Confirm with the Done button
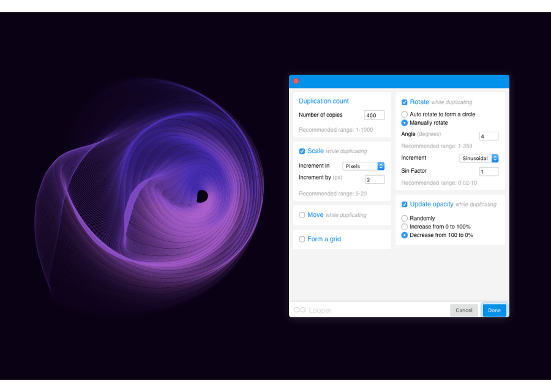Viewport: 551px width, 392px height. tap(494, 310)
